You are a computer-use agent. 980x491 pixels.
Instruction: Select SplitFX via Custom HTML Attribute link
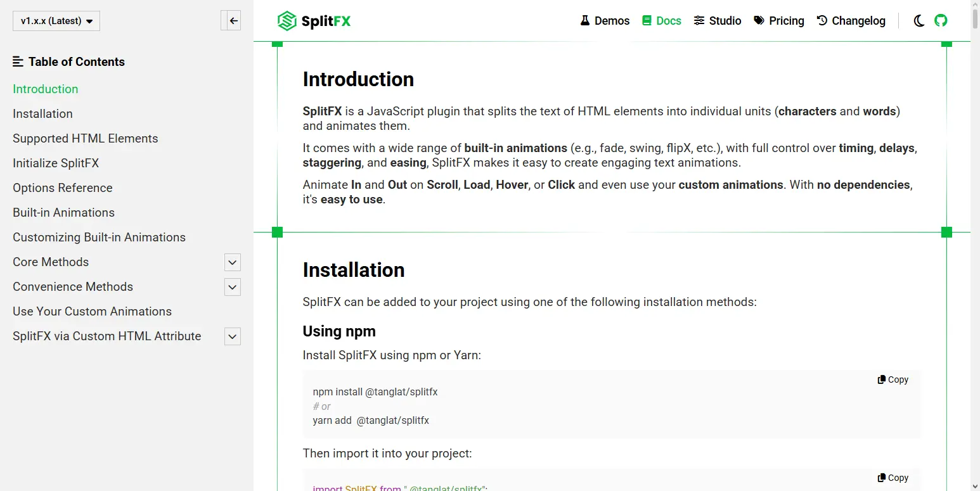[x=107, y=336]
